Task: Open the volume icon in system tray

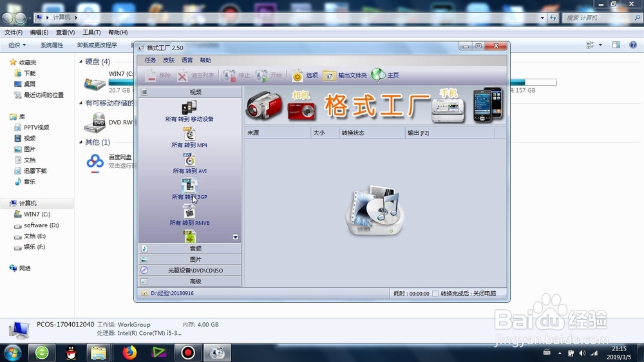Action: [582, 353]
